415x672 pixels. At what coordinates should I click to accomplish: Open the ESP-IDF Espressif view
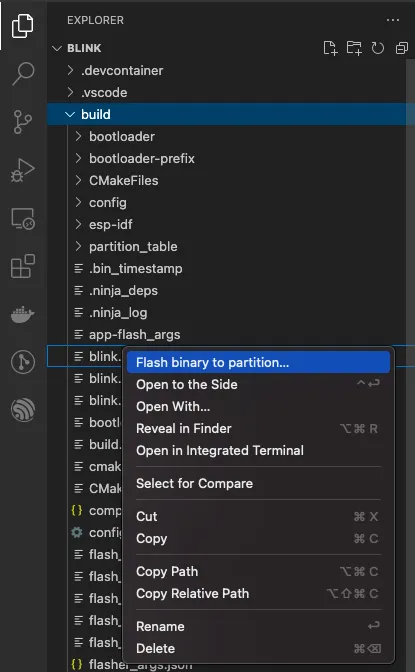[23, 409]
